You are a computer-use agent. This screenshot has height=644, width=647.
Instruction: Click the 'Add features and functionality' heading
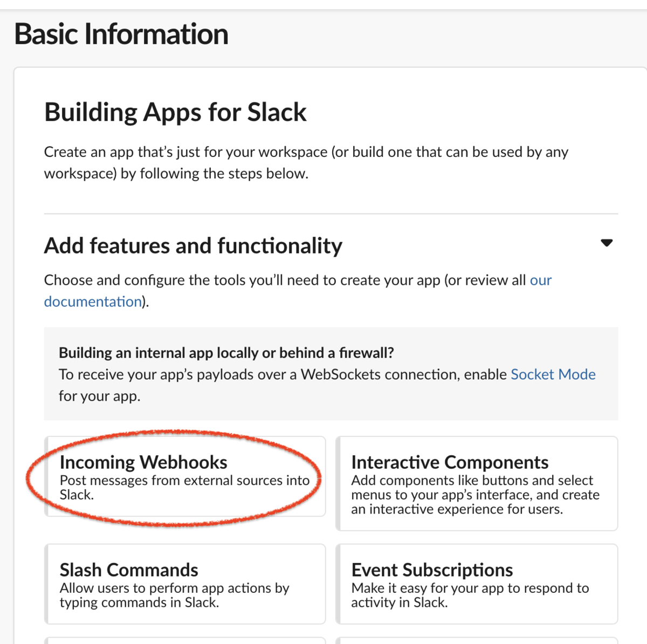(x=193, y=246)
